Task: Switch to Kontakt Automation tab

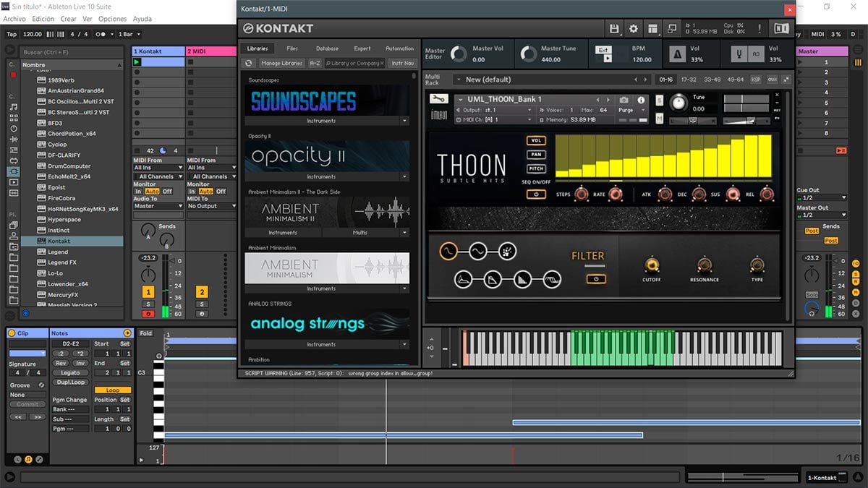Action: (399, 48)
